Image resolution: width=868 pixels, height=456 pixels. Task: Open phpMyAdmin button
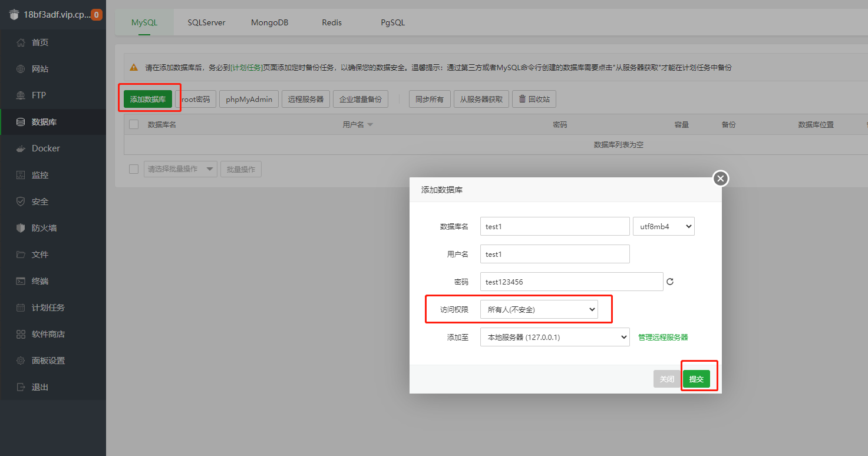point(249,99)
